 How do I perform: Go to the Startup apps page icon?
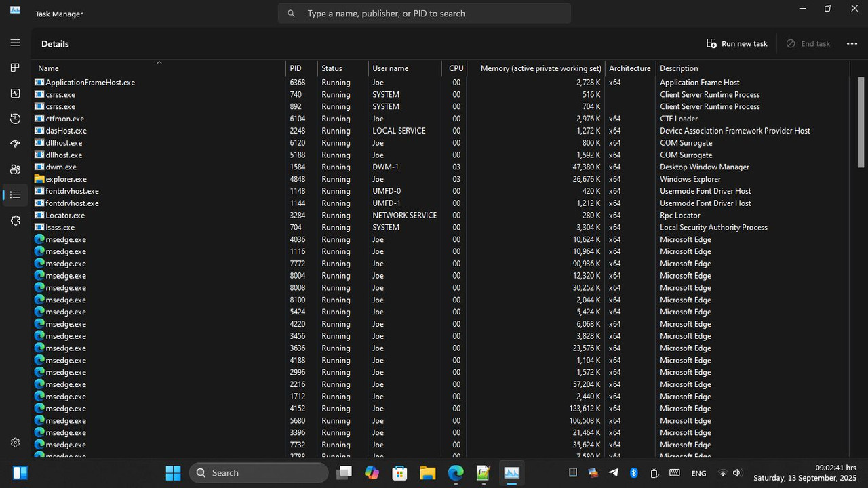pos(15,144)
